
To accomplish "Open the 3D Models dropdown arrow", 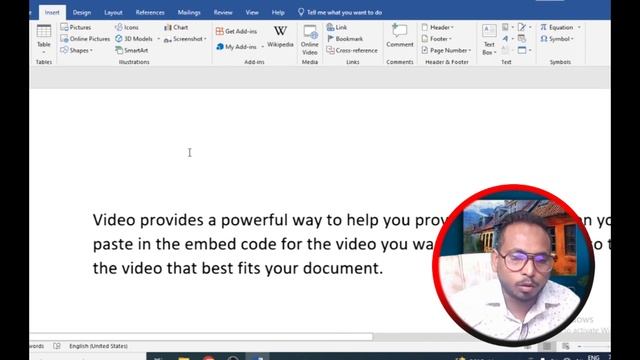I will 158,39.
